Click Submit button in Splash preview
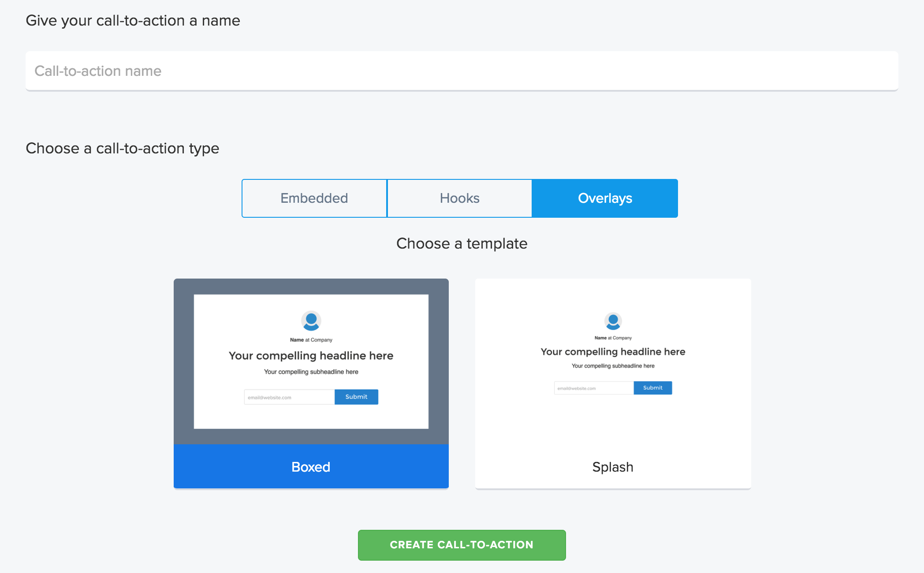Image resolution: width=924 pixels, height=573 pixels. pyautogui.click(x=652, y=388)
